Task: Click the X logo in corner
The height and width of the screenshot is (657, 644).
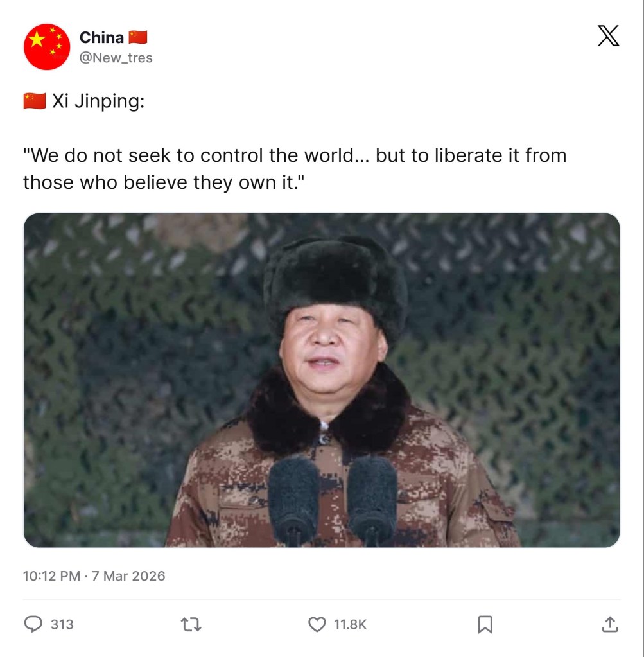Action: click(x=608, y=35)
